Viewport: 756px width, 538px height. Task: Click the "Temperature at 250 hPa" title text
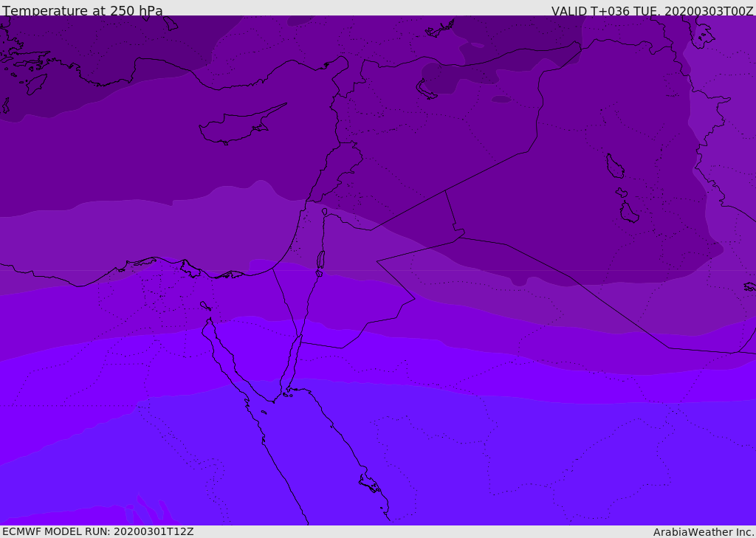pos(83,10)
